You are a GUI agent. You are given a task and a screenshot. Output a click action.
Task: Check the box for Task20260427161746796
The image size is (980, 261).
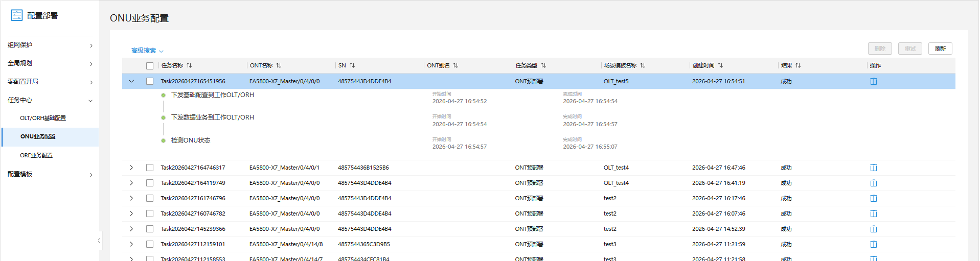pos(150,198)
